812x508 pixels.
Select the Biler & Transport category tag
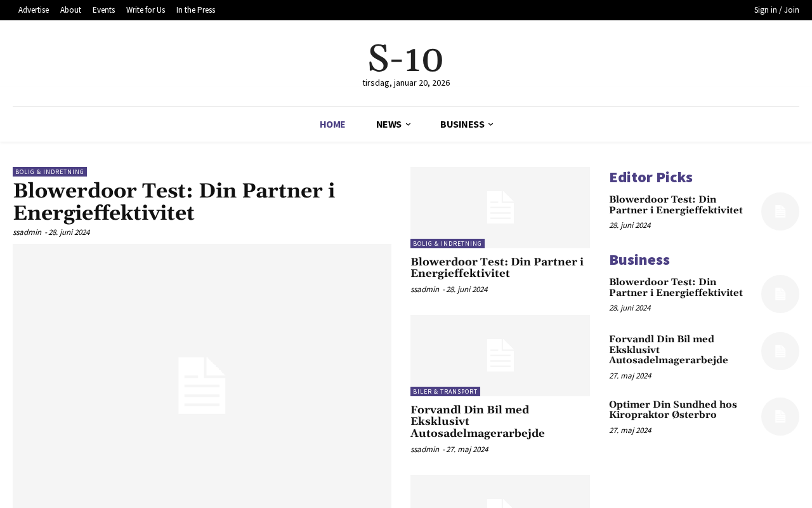pos(445,392)
